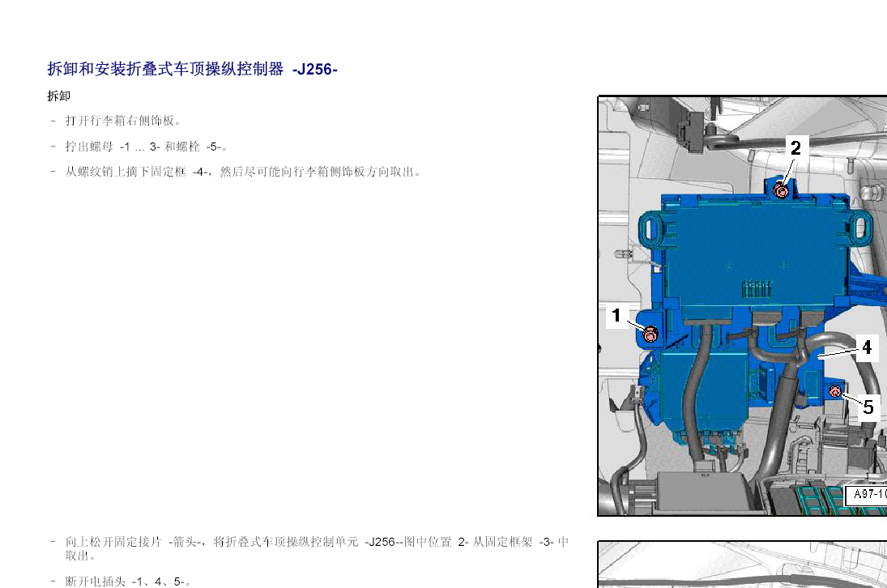Screen dimensions: 887x588
Task: Click the A97 figure code label in diagram
Action: tap(866, 494)
